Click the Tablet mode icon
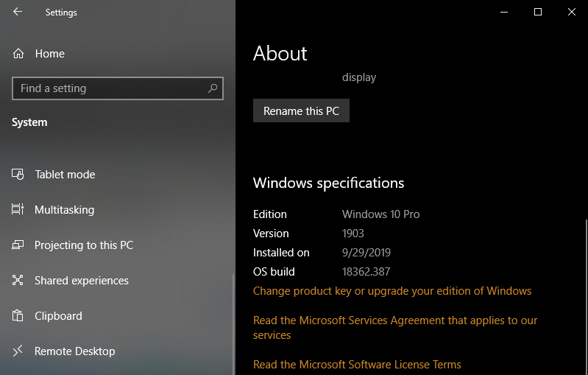The image size is (588, 375). 18,175
